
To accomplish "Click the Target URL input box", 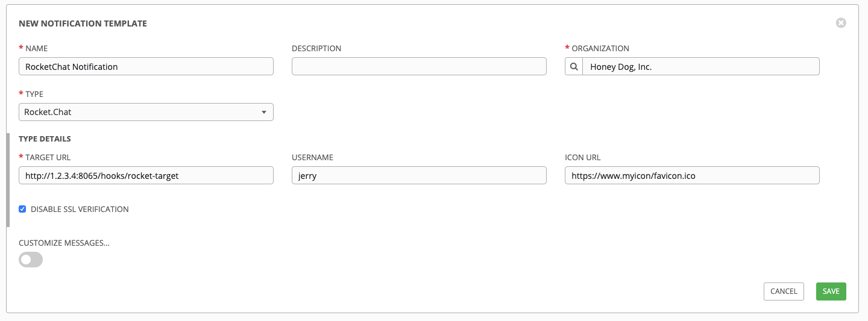I will pyautogui.click(x=146, y=176).
